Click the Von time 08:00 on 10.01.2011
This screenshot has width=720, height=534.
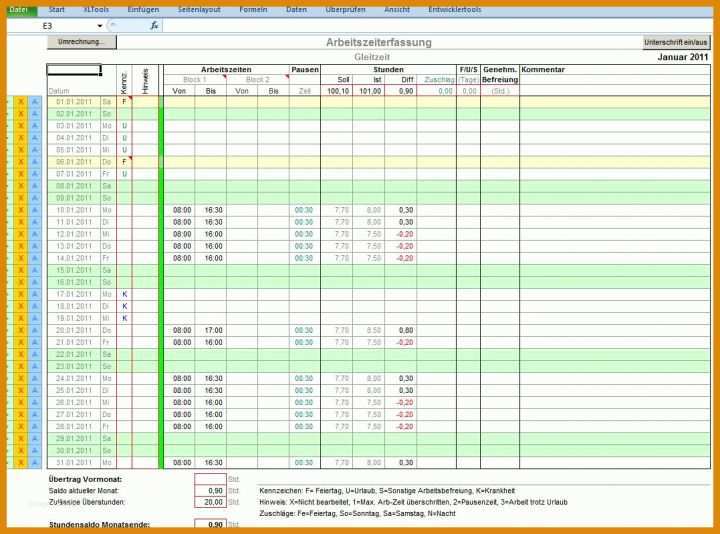(180, 210)
